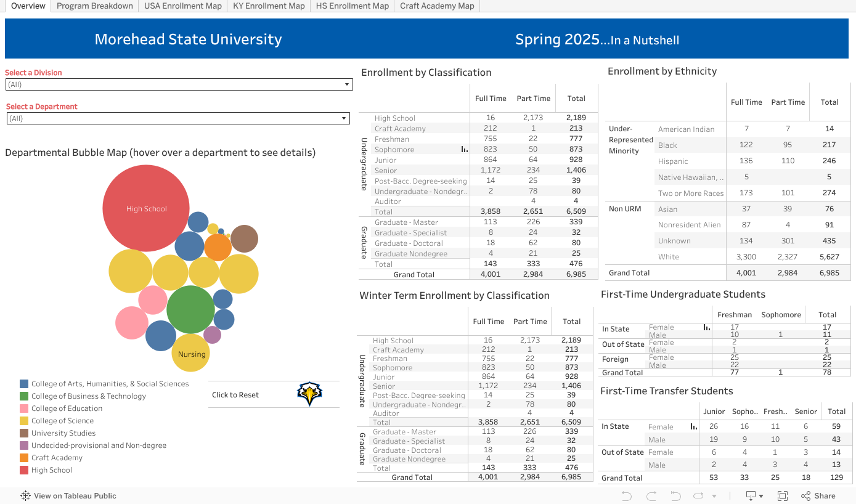Click the Undo arrow in bottom toolbar
The width and height of the screenshot is (856, 504).
(x=627, y=496)
